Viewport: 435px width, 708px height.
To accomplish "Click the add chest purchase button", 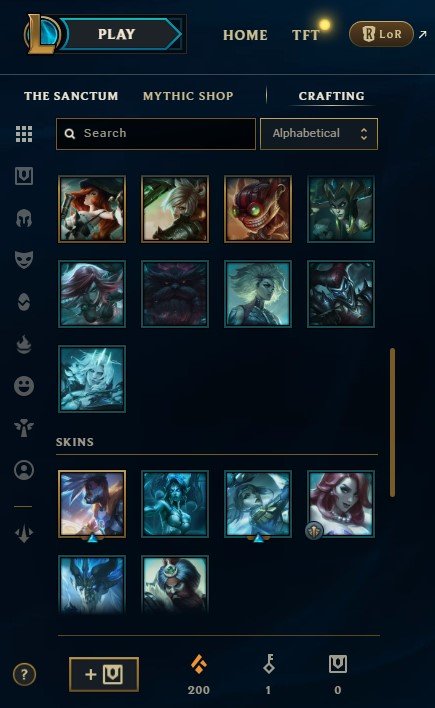I will 104,675.
